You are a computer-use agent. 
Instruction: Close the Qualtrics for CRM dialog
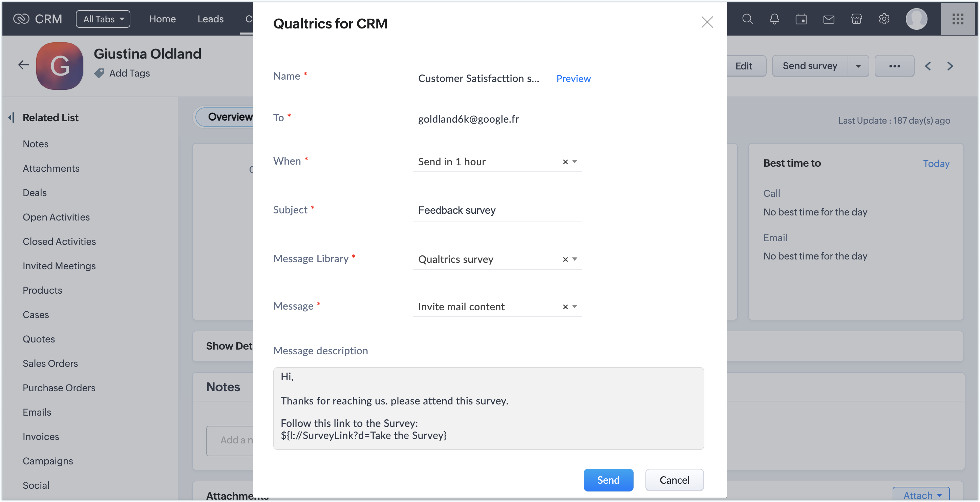click(707, 22)
